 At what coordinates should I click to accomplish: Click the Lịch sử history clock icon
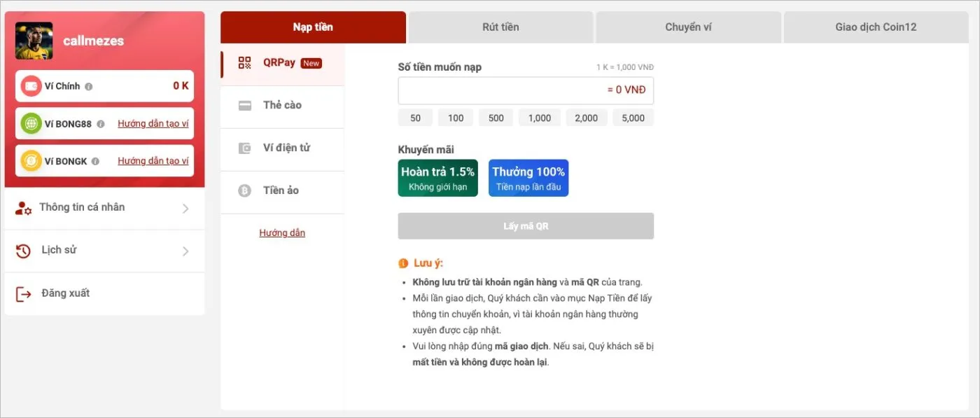[x=24, y=251]
